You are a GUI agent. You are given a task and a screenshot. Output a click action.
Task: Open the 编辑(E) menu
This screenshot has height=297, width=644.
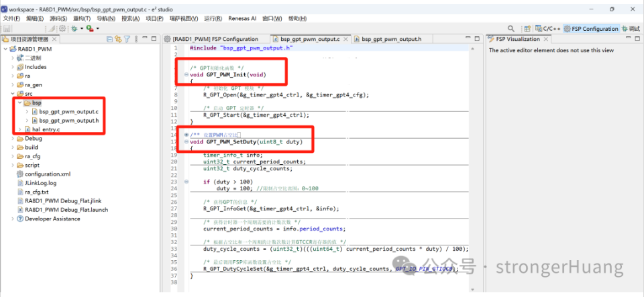pos(35,19)
